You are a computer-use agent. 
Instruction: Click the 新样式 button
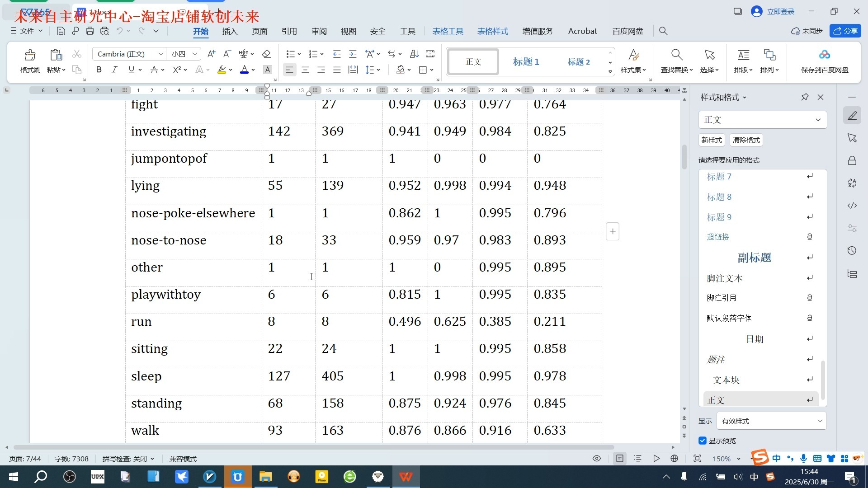tap(711, 140)
